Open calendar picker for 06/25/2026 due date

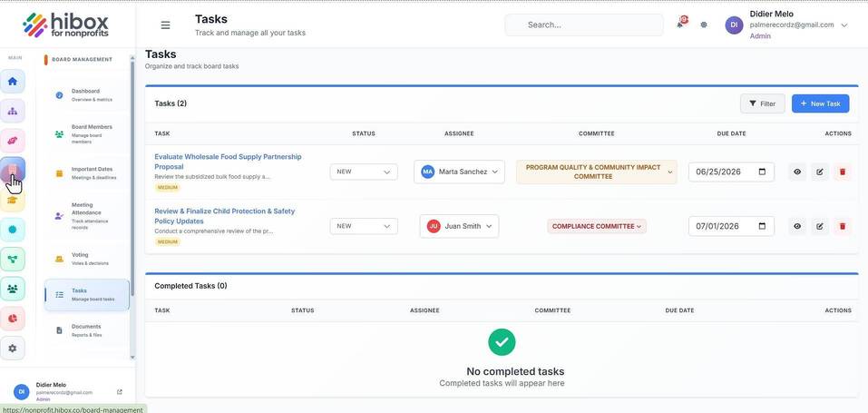tap(762, 172)
